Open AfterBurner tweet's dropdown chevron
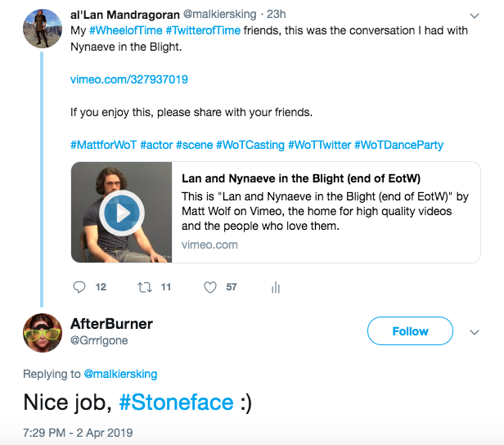The width and height of the screenshot is (504, 445). (474, 332)
